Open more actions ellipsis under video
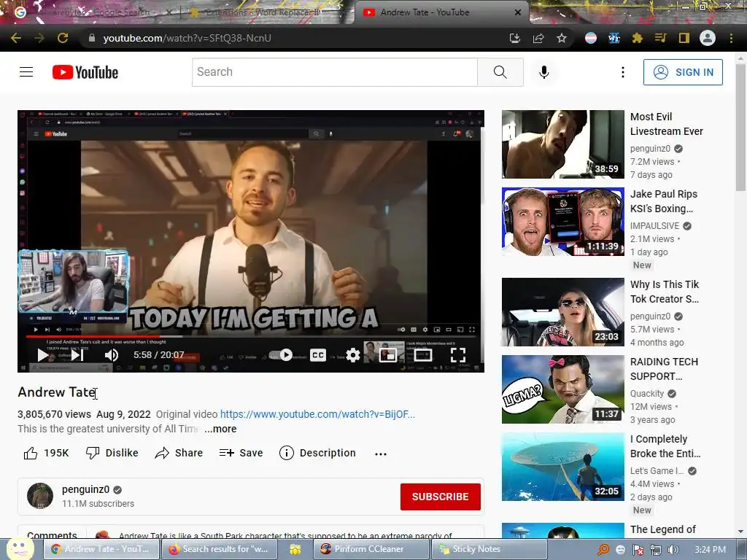 pos(381,454)
